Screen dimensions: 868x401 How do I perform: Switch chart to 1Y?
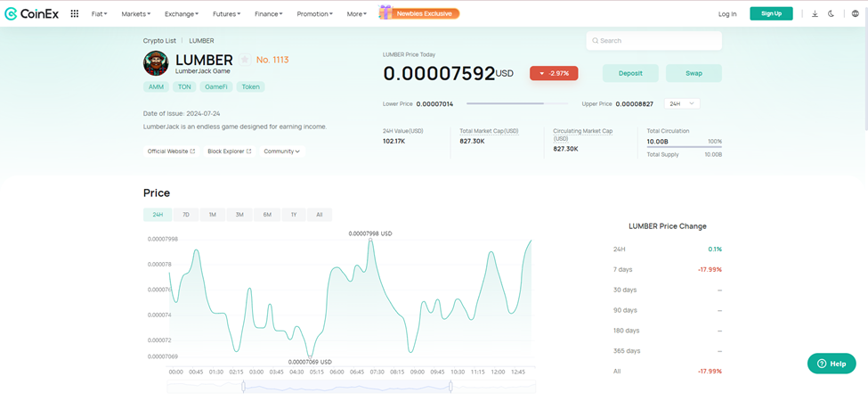pos(294,215)
